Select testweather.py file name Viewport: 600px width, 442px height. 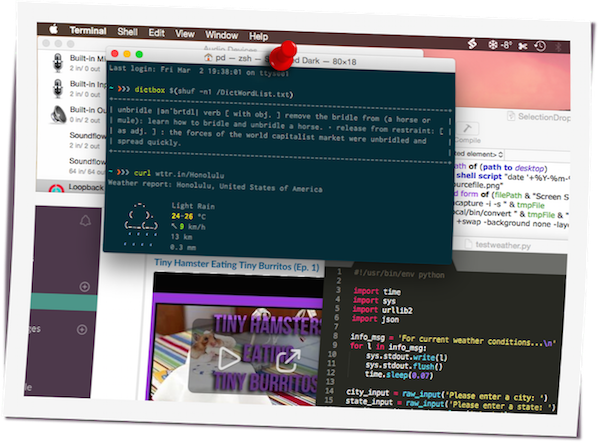click(x=503, y=245)
